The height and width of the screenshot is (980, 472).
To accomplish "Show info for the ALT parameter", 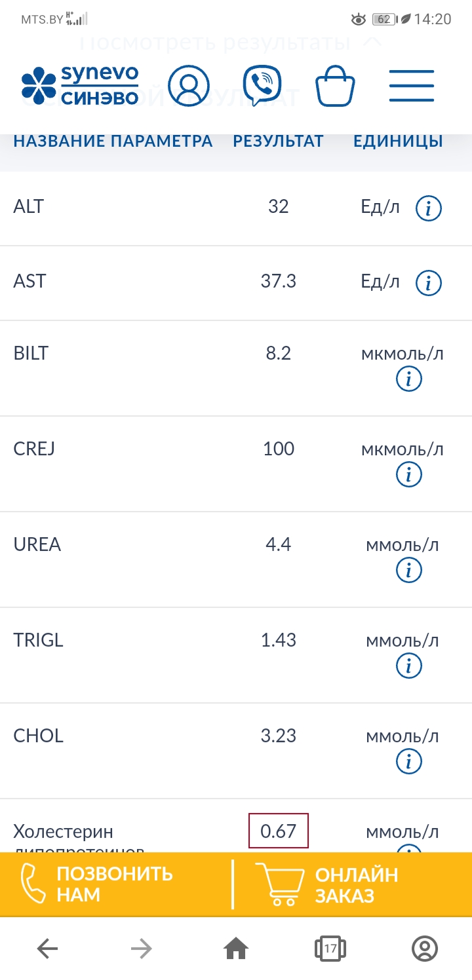I will tap(429, 209).
